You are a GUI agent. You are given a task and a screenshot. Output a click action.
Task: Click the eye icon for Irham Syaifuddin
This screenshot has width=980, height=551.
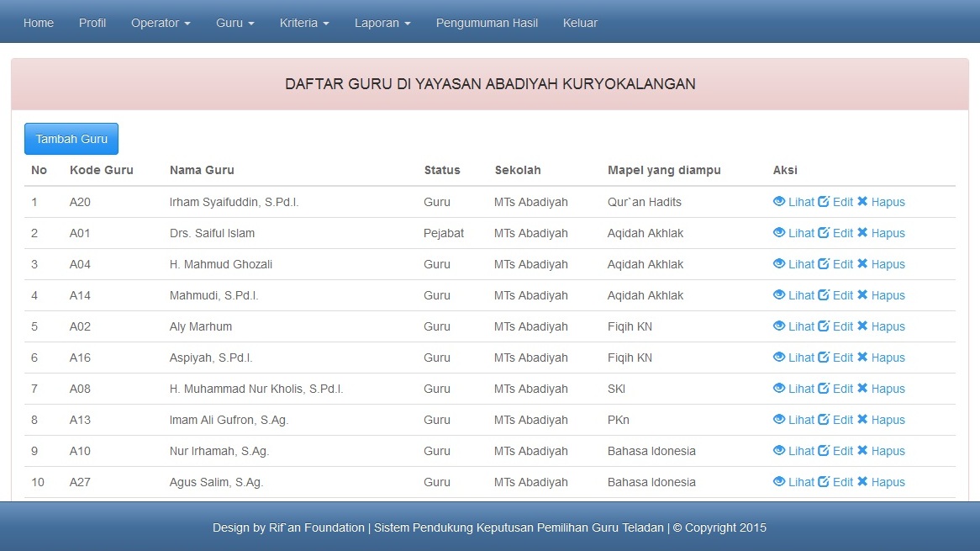[780, 202]
